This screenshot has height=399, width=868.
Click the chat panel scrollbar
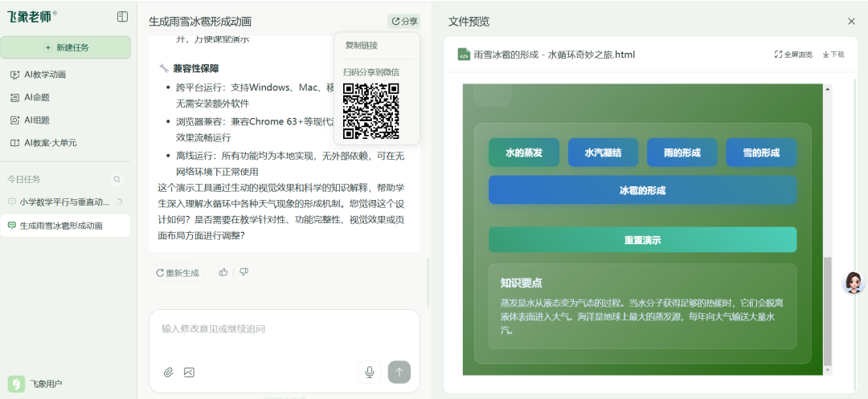[428, 282]
